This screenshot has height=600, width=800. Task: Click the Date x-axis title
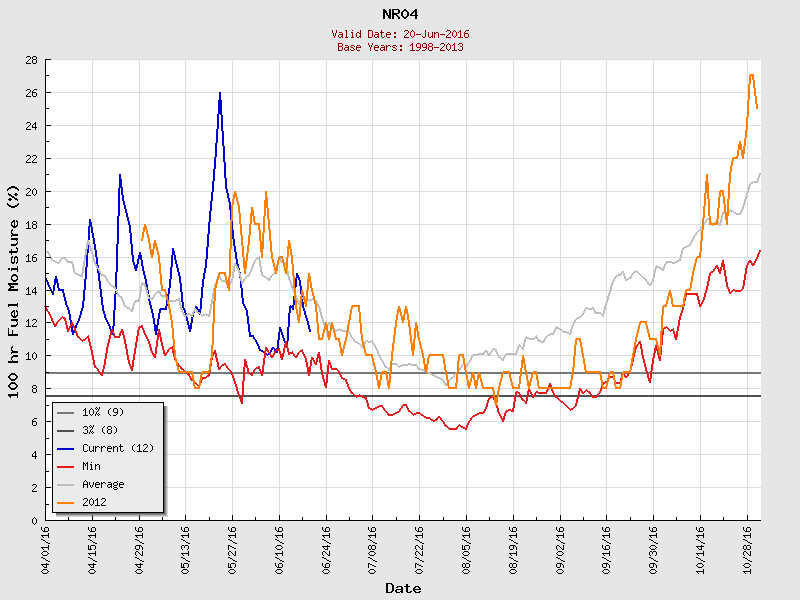point(403,588)
